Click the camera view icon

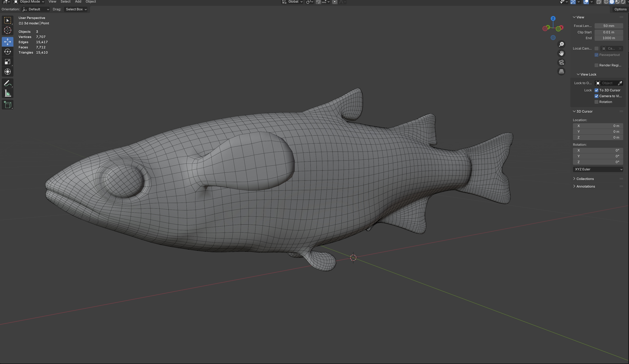[x=561, y=62]
